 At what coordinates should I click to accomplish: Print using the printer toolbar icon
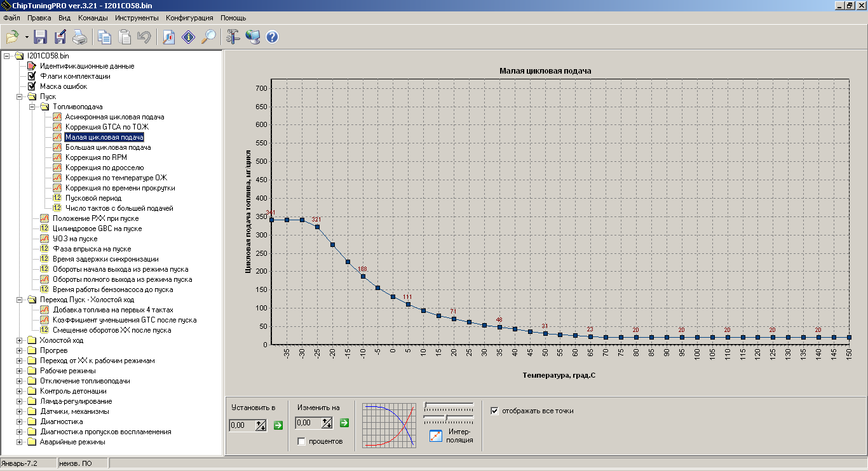[80, 37]
